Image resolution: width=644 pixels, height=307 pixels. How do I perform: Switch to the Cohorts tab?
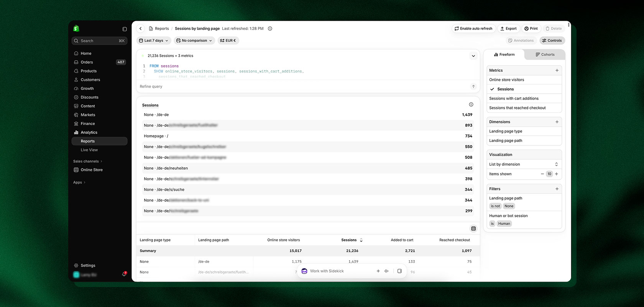545,54
